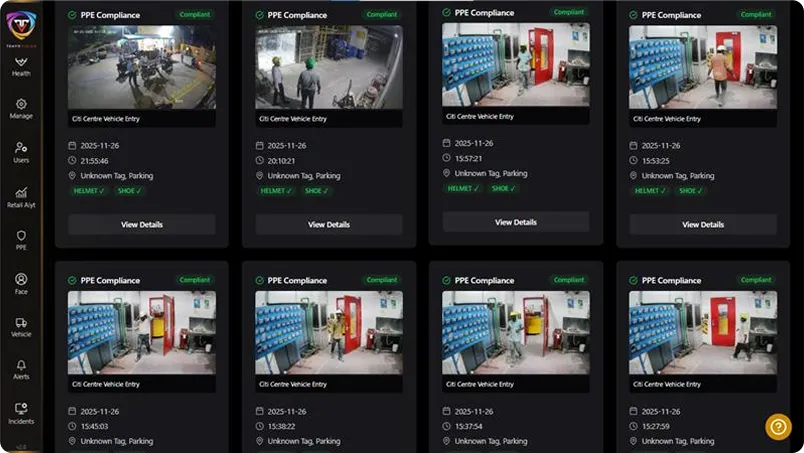
Task: View Details for the 15:53:25 event
Action: (703, 225)
